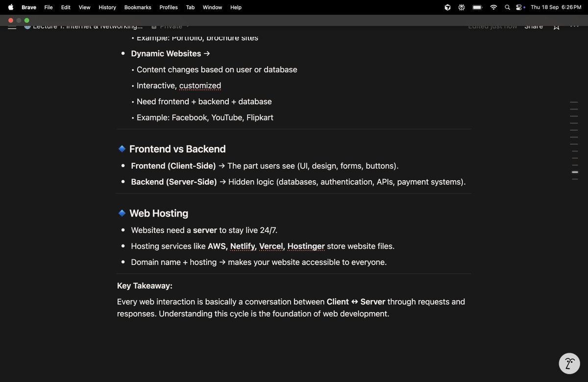Click the blue diamond before Frontend vs Backend

pos(122,149)
